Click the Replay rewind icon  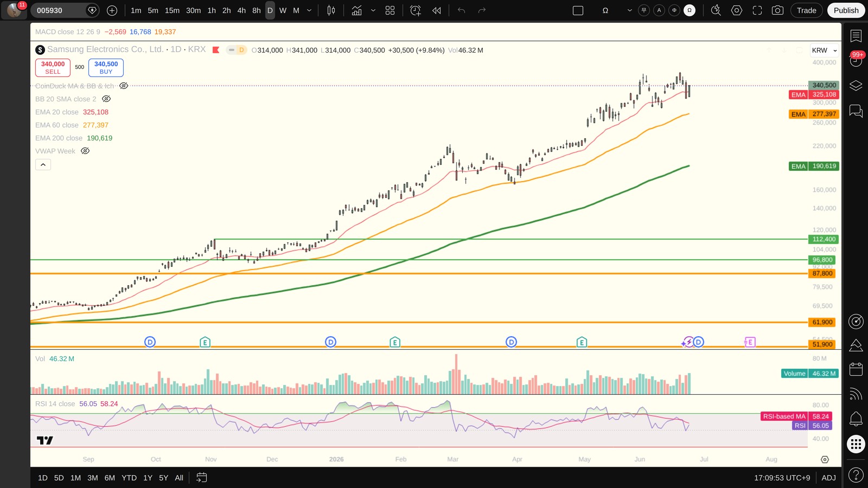(437, 10)
